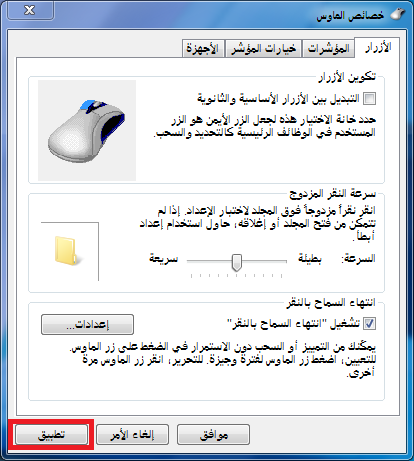This screenshot has width=414, height=461.
Task: Click the موافق (OK) button
Action: click(213, 435)
